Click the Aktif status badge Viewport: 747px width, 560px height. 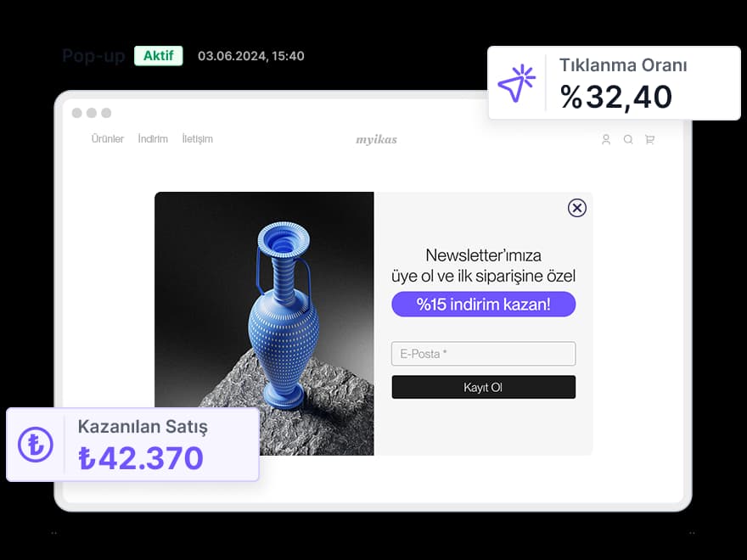coord(159,56)
